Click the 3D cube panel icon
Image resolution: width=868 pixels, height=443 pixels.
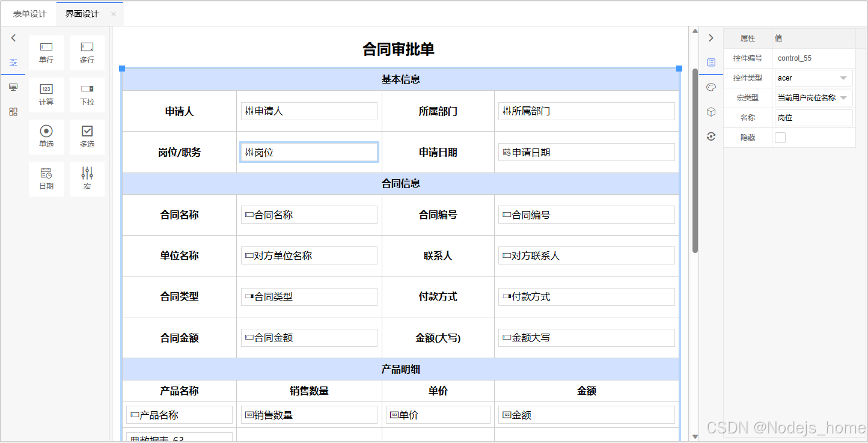click(x=711, y=111)
